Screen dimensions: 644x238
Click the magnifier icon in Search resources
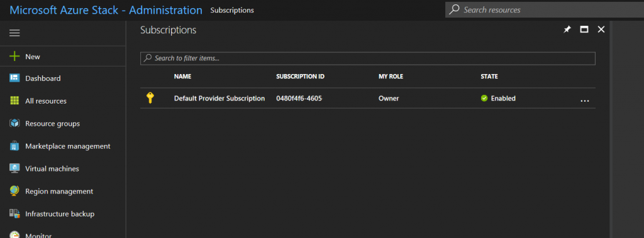454,10
